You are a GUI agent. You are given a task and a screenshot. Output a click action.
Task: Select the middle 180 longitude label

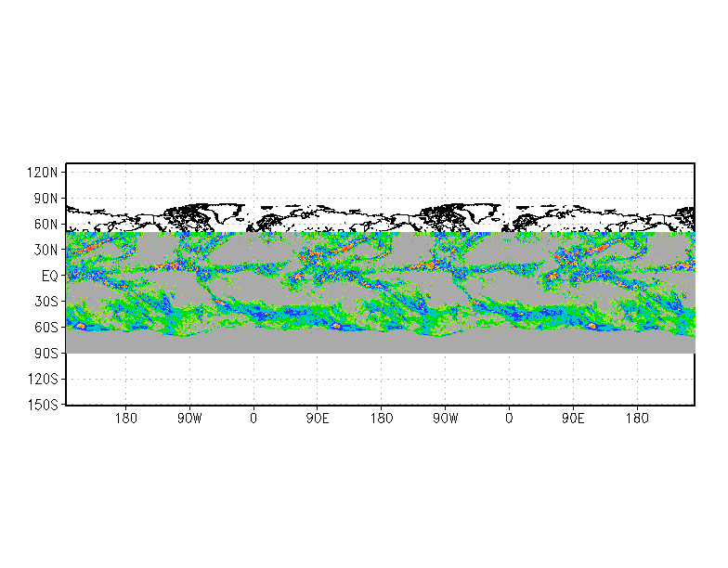click(x=382, y=419)
